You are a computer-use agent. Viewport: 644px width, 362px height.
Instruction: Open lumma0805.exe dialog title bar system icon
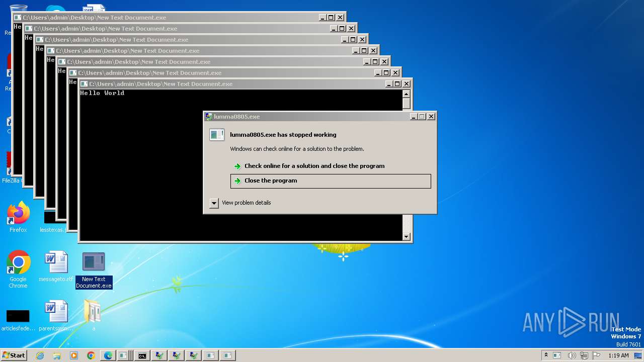coord(209,117)
